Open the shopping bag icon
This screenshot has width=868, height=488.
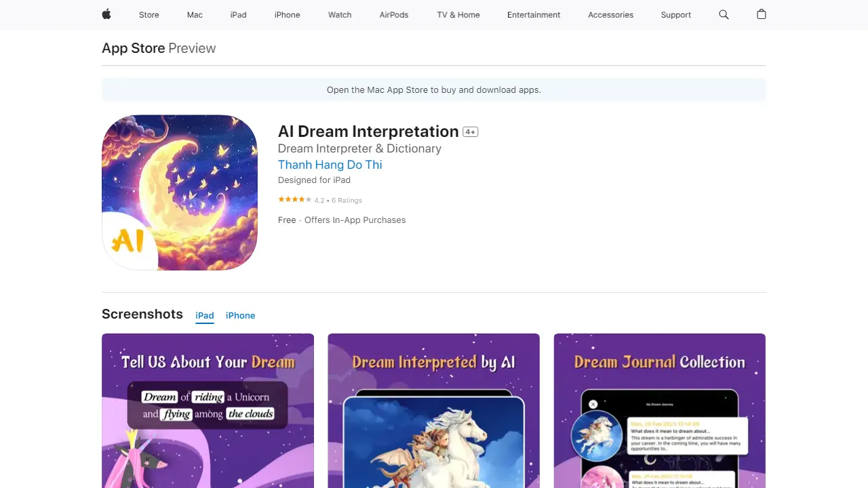click(762, 14)
